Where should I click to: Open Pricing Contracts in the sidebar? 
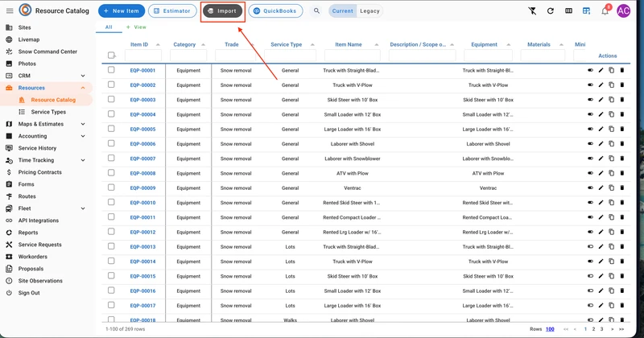[39, 172]
